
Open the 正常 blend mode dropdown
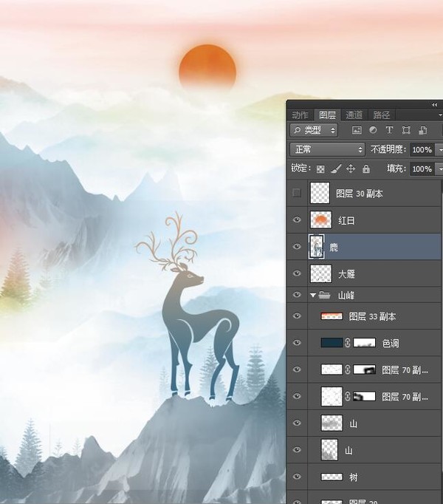pos(327,149)
